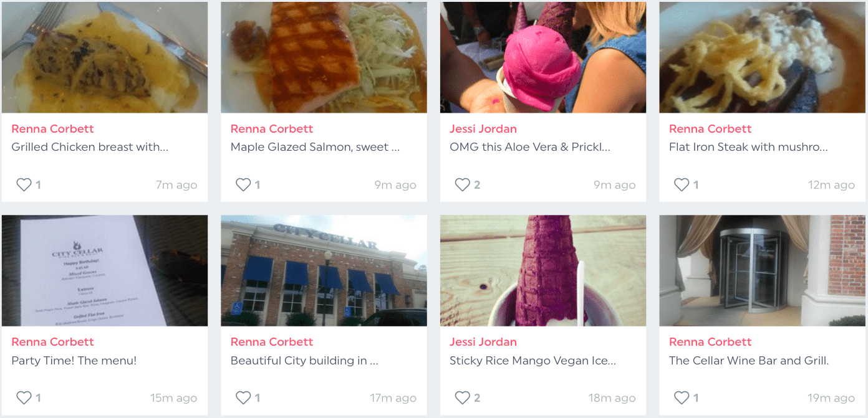Open Jessi Jordan's profile from Sticky Rice post
868x418 pixels.
483,342
